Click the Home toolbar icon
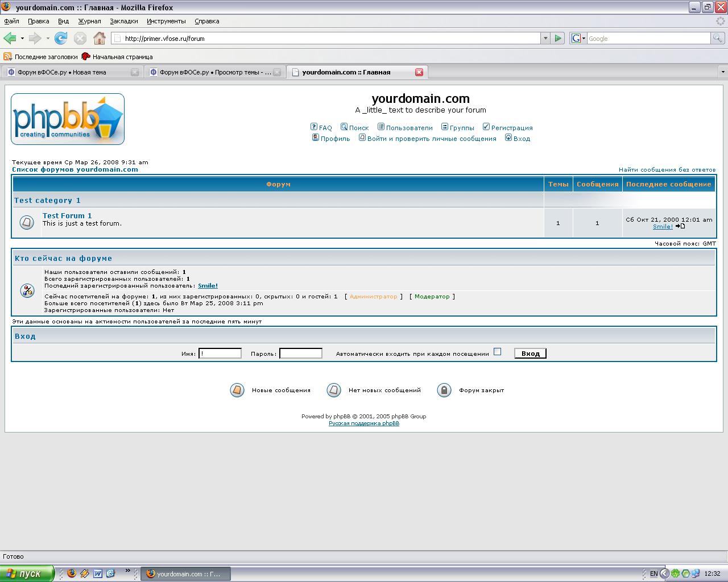Image resolution: width=728 pixels, height=582 pixels. [100, 38]
